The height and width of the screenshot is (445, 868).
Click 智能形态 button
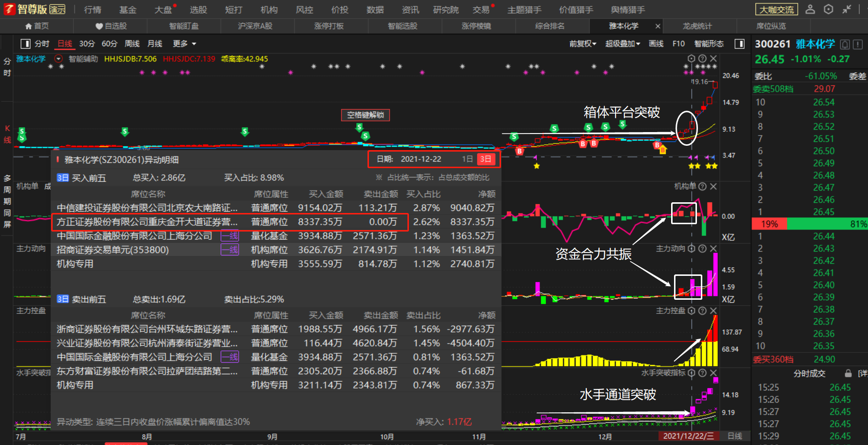(709, 44)
